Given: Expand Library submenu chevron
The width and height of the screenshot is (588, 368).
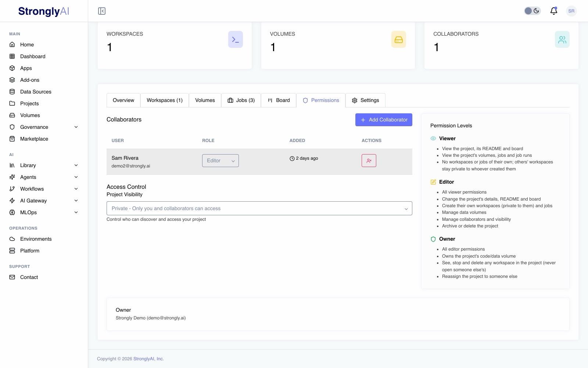Looking at the screenshot, I should [76, 165].
